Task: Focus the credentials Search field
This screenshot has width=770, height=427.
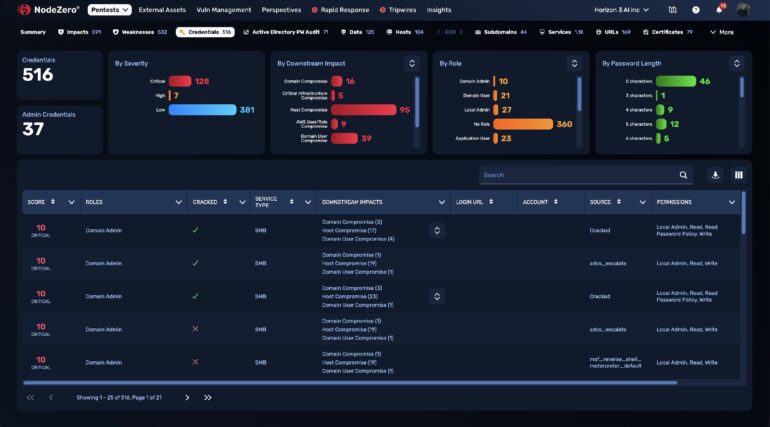Action: click(578, 175)
